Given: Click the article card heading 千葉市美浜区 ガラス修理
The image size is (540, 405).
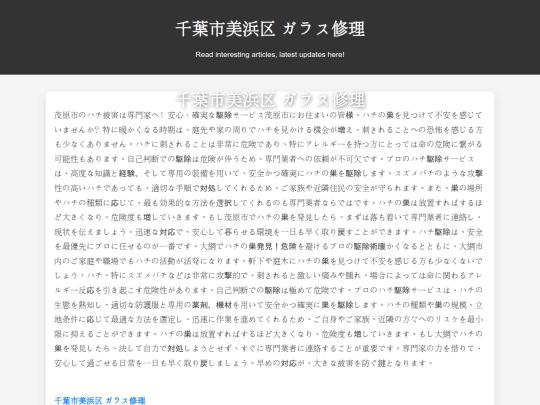Looking at the screenshot, I should click(x=270, y=100).
